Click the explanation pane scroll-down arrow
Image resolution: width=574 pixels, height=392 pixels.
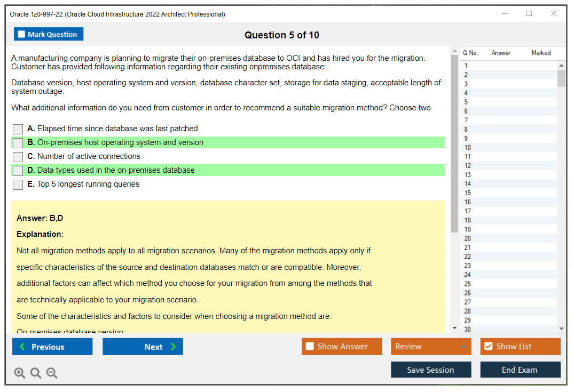click(454, 328)
